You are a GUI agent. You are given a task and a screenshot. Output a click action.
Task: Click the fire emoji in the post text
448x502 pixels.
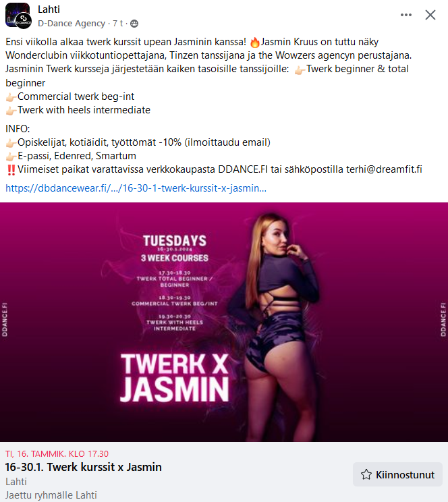point(255,43)
